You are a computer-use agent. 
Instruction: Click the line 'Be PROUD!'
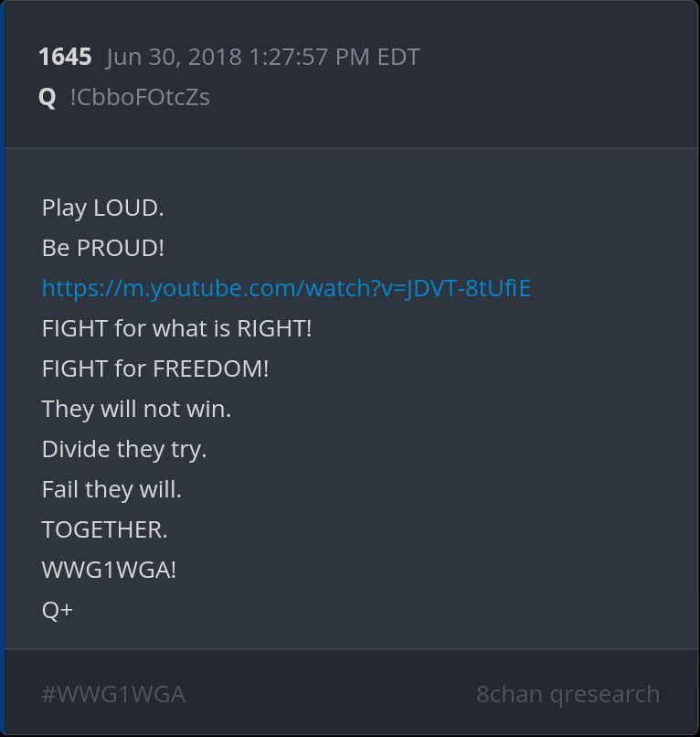coord(103,248)
